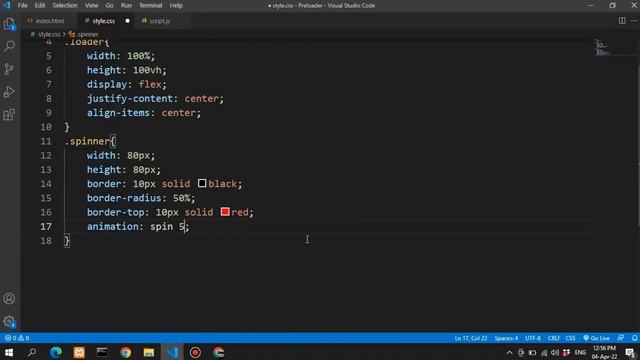Image resolution: width=640 pixels, height=360 pixels.
Task: Change file encoding UTF-8
Action: click(533, 338)
